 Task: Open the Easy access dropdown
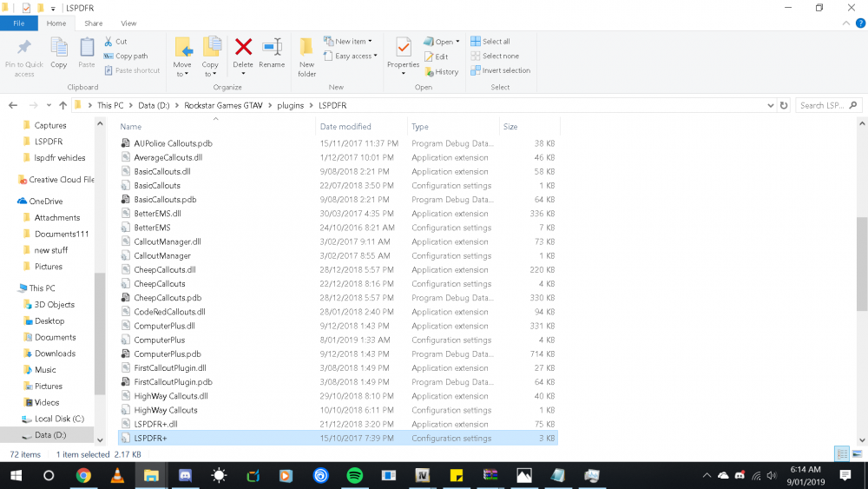[x=351, y=56]
